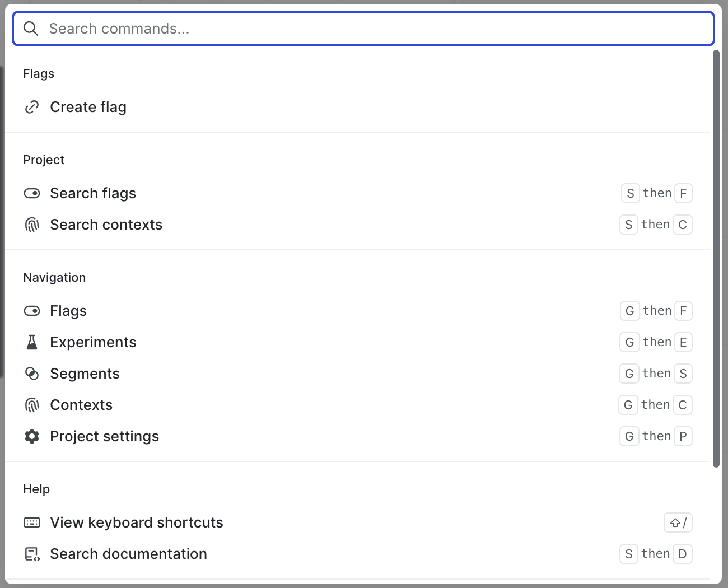Click the shift-slash badge for keyboard shortcuts
The height and width of the screenshot is (588, 728).
pyautogui.click(x=678, y=522)
